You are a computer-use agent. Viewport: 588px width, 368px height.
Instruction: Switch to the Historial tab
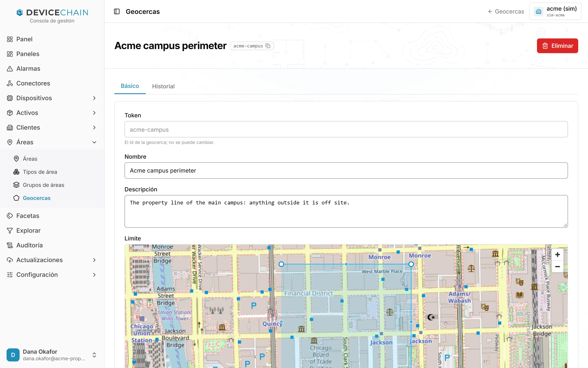[x=163, y=86]
